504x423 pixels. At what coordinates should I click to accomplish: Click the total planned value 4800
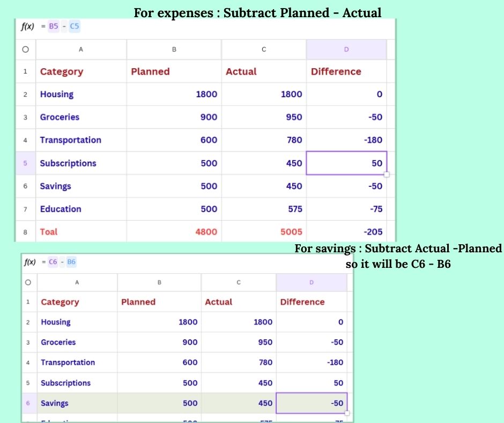click(174, 232)
